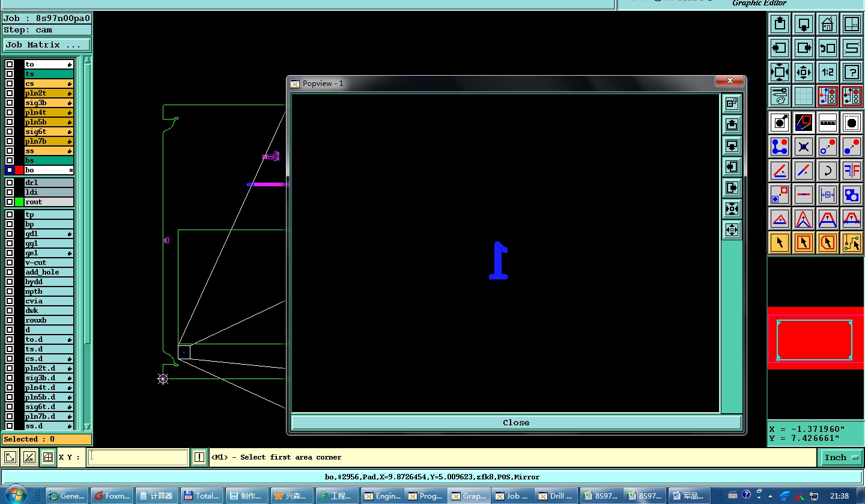
Task: Click the pan up view icon
Action: (780, 24)
